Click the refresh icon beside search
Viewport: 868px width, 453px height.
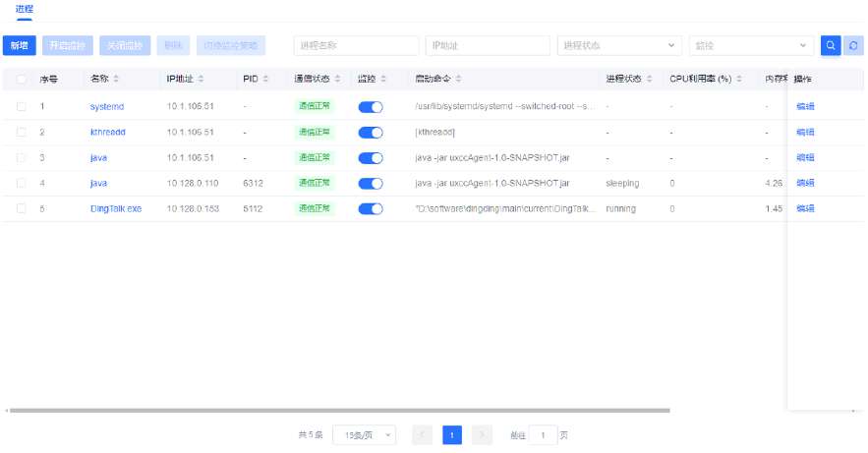point(853,46)
